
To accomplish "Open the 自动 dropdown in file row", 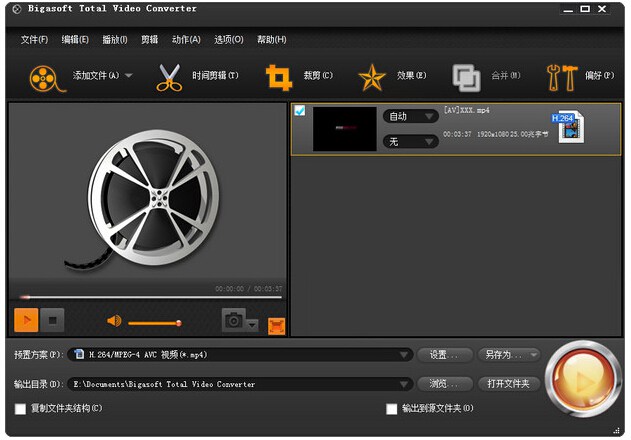I will tap(410, 116).
